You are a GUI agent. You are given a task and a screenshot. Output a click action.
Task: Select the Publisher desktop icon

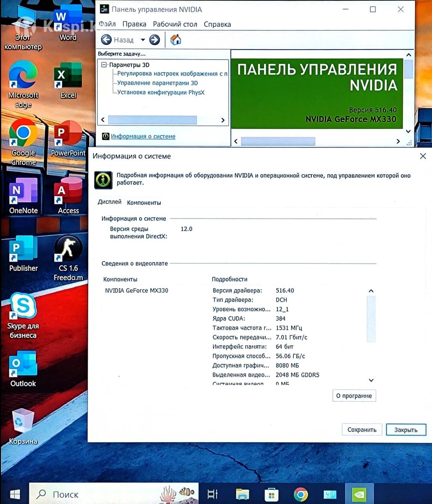pyautogui.click(x=24, y=254)
